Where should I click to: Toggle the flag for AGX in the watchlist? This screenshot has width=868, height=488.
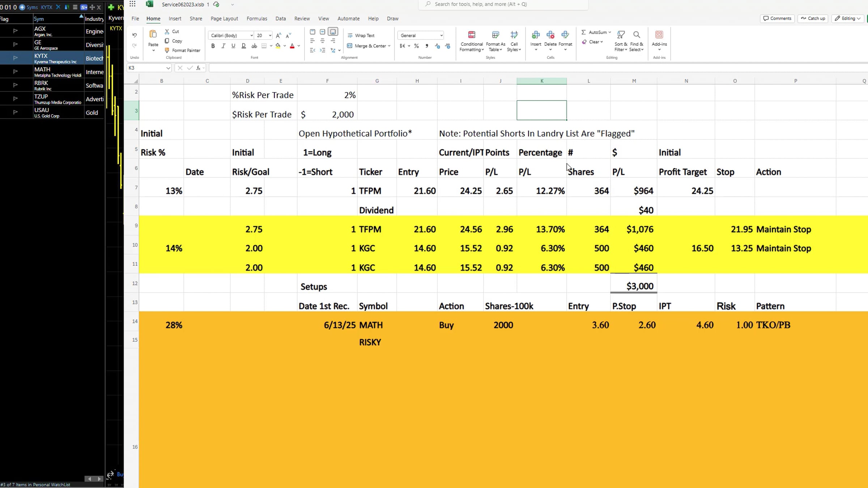pos(15,31)
